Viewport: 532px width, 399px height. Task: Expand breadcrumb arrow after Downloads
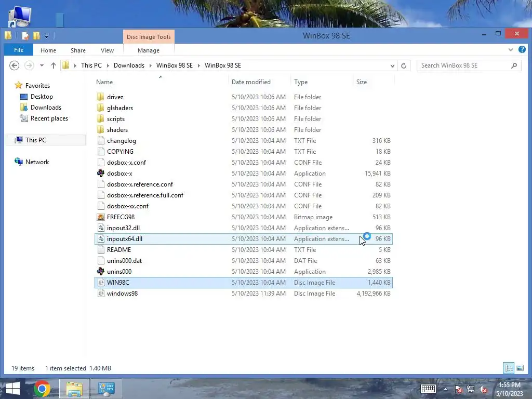pos(150,65)
